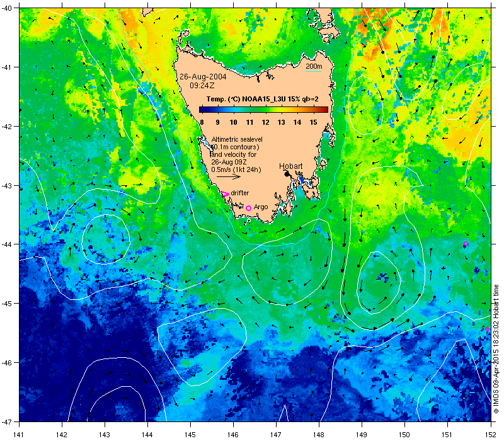
Task: Click the "09:24Z" time text
Action: coord(202,86)
